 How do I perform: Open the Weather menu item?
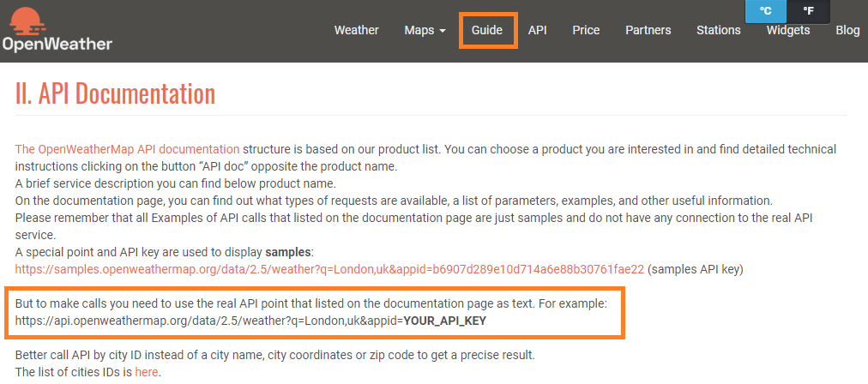357,31
